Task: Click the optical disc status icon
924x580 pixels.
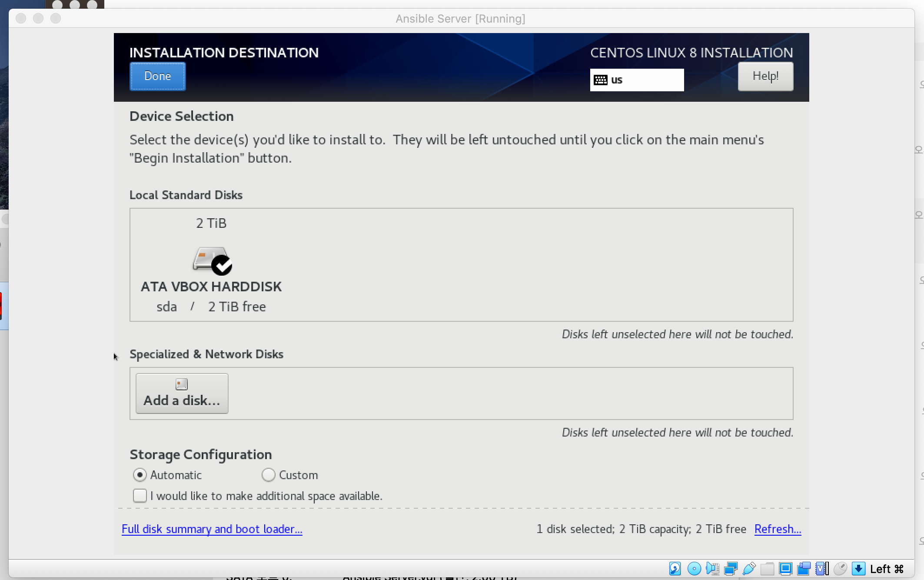Action: click(x=694, y=569)
